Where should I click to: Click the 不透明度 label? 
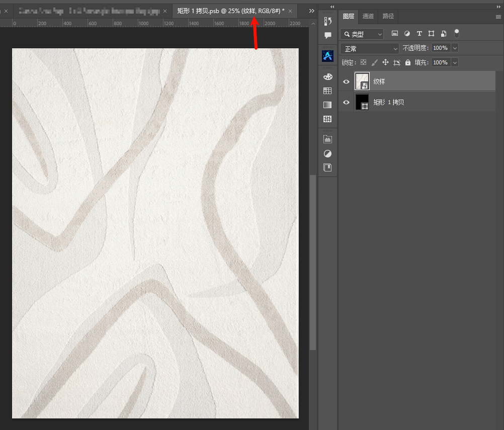tap(415, 48)
